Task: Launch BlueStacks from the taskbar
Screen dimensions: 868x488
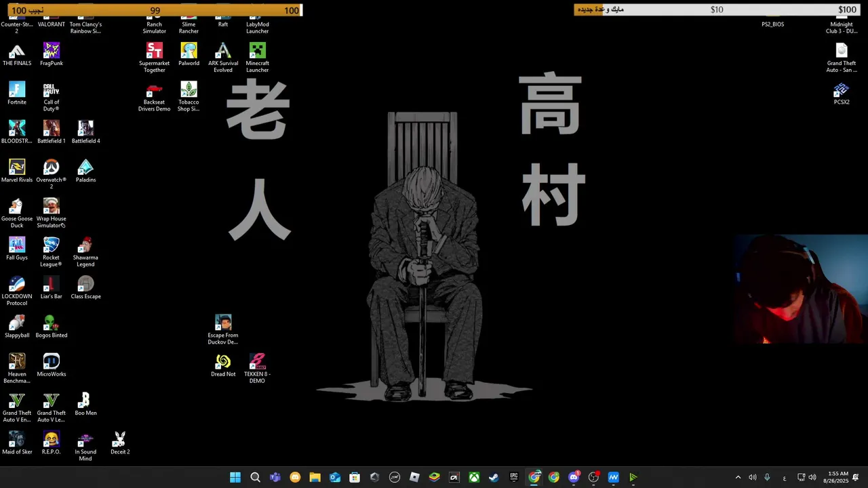Action: 434,477
